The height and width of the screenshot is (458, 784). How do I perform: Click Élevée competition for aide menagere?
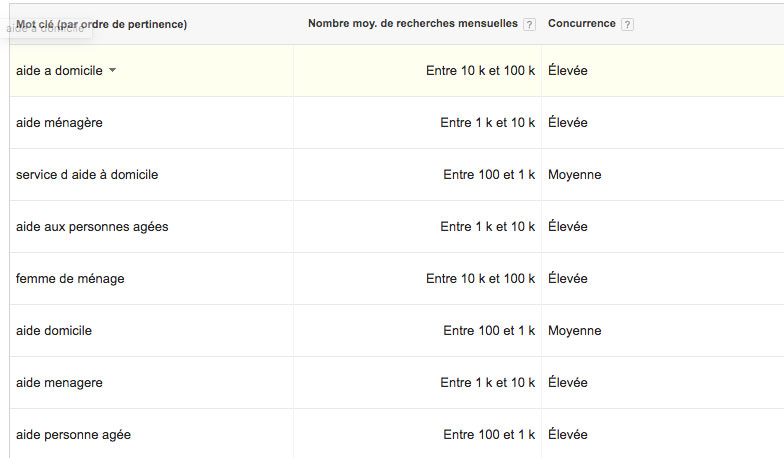[x=568, y=382]
